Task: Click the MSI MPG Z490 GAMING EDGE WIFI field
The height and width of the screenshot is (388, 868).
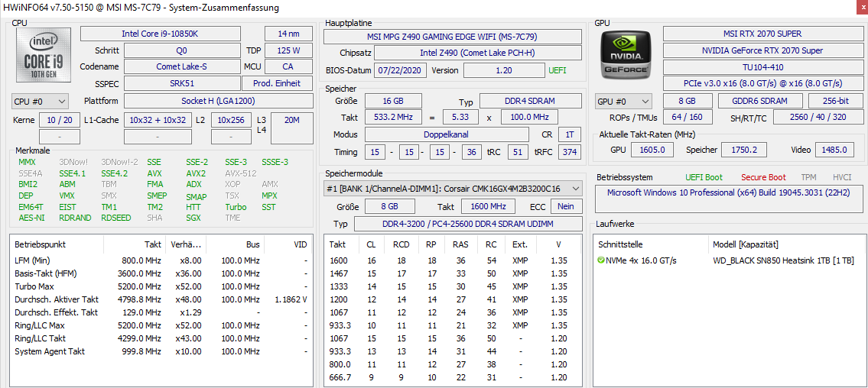Action: 452,37
